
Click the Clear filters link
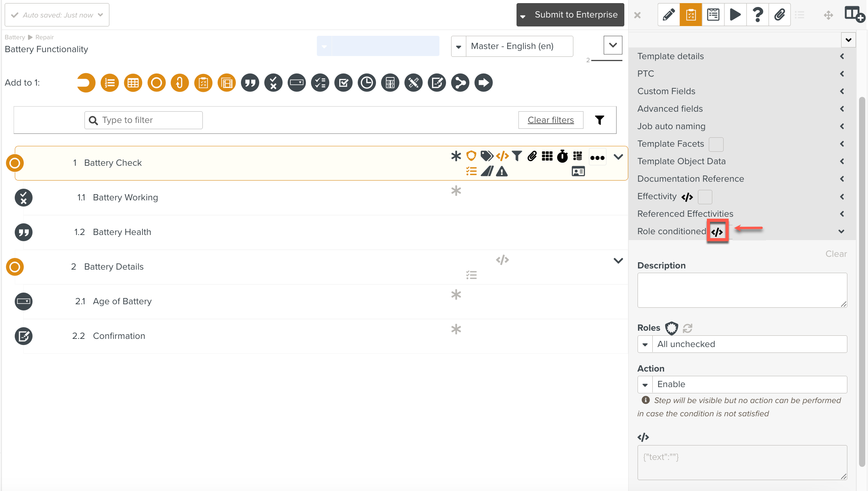pos(550,120)
